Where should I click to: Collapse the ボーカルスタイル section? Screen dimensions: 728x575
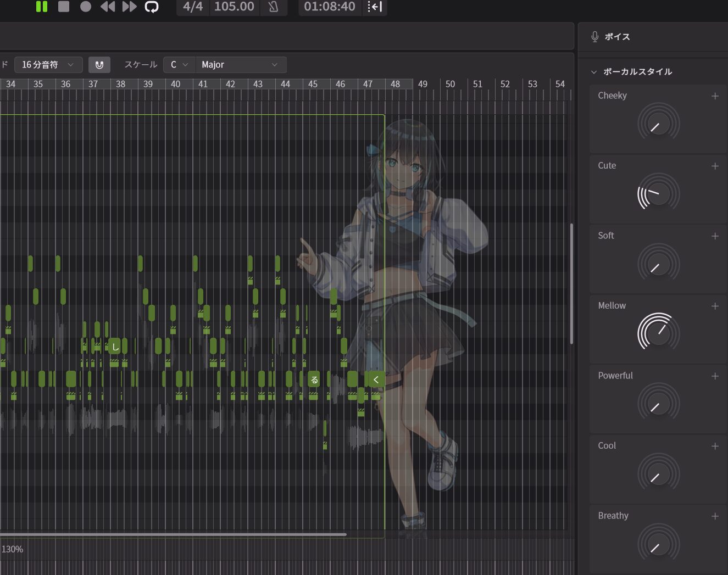pyautogui.click(x=594, y=72)
